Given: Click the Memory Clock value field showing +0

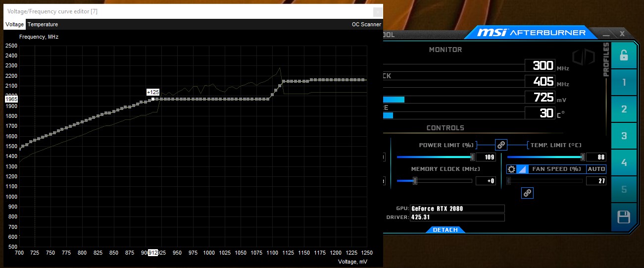Looking at the screenshot, I should pyautogui.click(x=486, y=181).
